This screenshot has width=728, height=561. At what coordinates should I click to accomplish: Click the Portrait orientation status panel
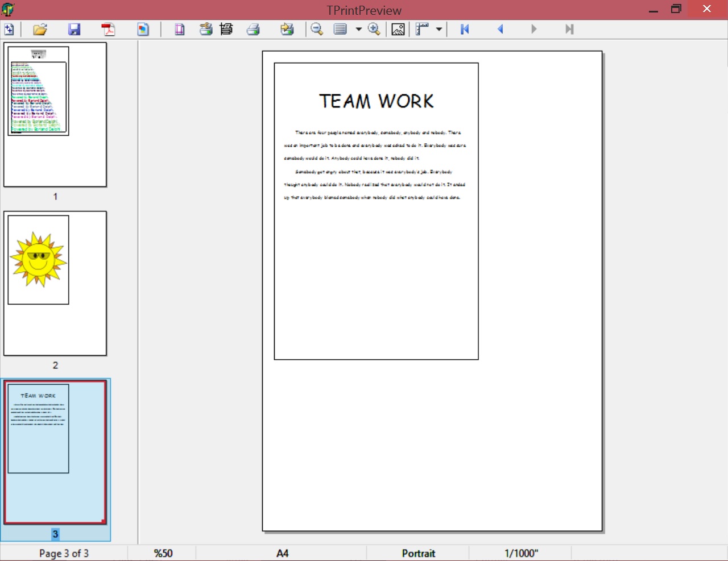pos(418,553)
